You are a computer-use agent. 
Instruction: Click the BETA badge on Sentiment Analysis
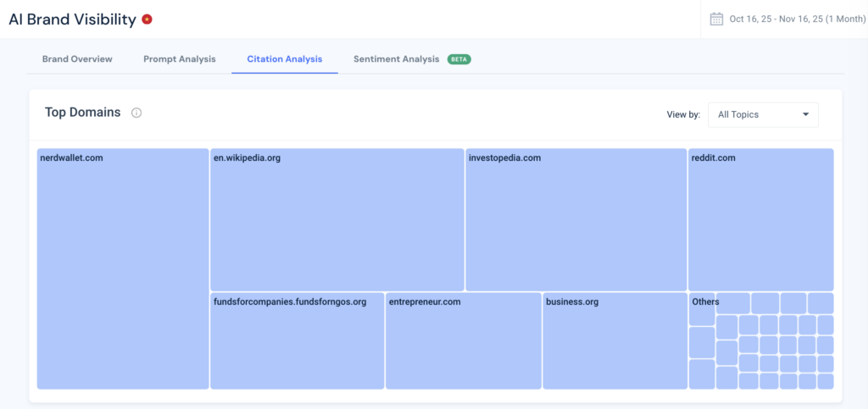[459, 59]
